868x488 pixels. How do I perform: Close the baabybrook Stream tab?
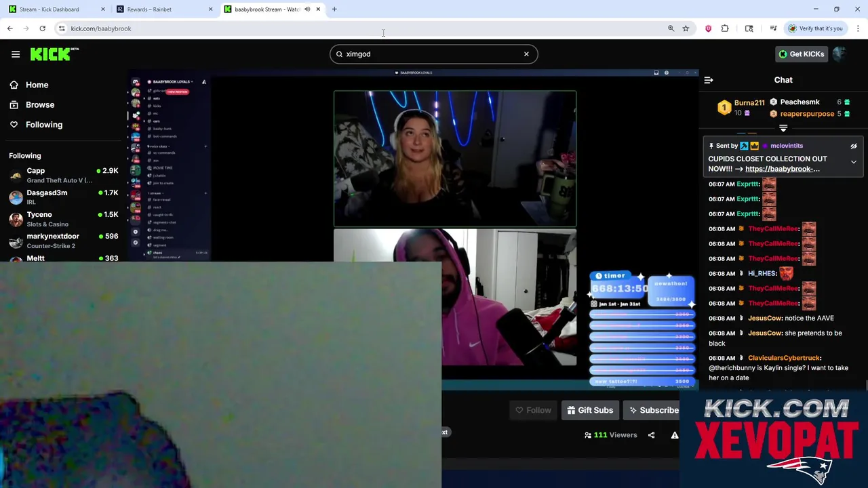coord(318,9)
